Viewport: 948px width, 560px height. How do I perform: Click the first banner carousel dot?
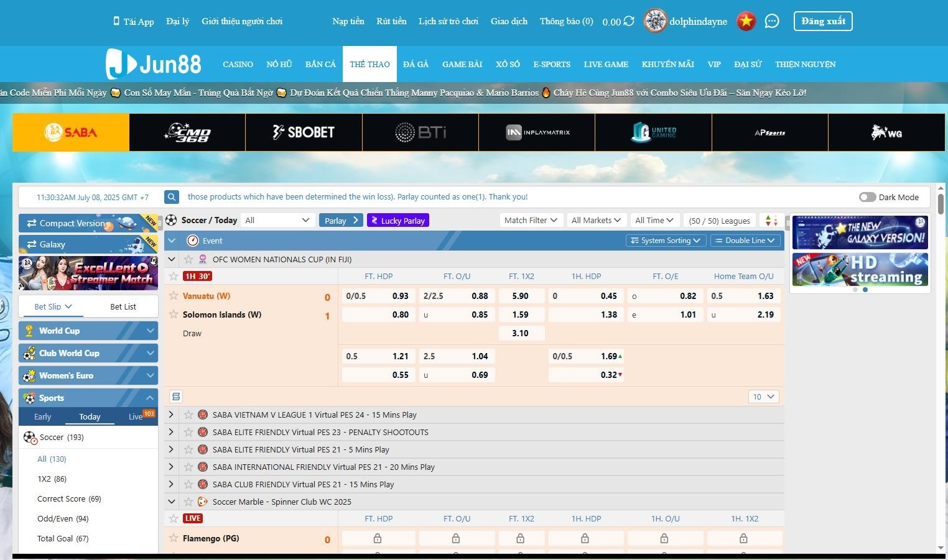tap(855, 290)
